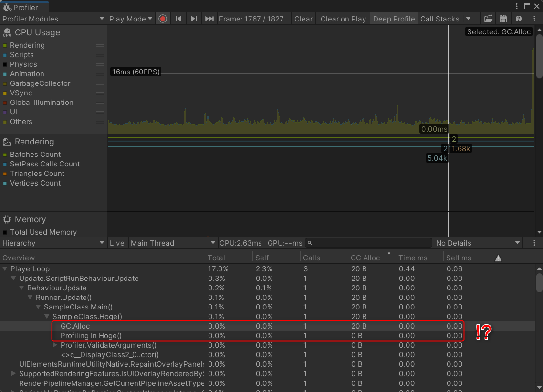Go to previous frame button
The height and width of the screenshot is (392, 543).
coord(178,19)
